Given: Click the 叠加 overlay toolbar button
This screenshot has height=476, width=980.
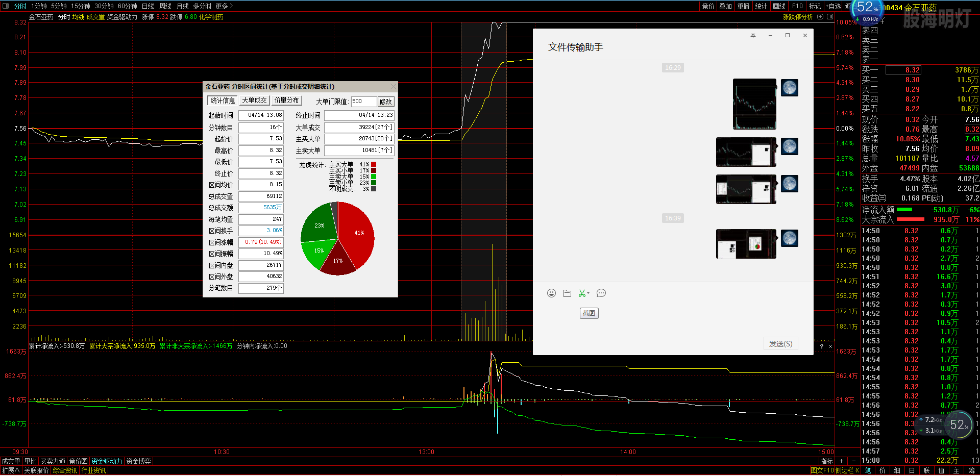Looking at the screenshot, I should [725, 6].
